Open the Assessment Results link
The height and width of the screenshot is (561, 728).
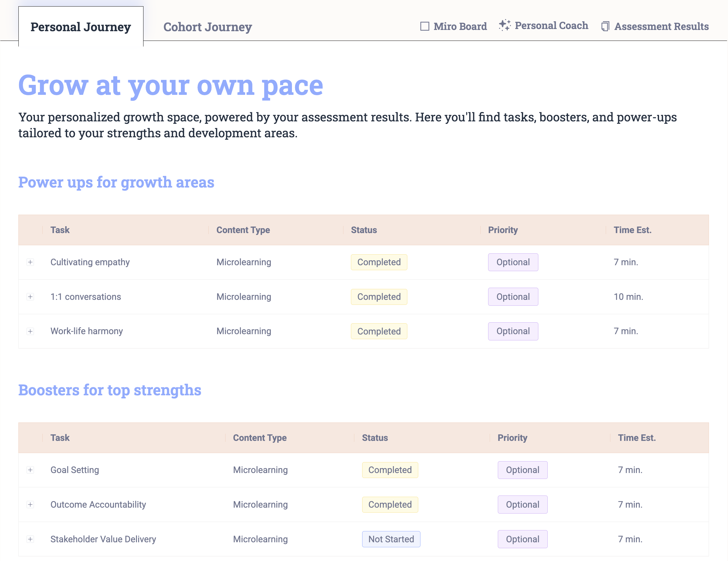[x=661, y=26]
